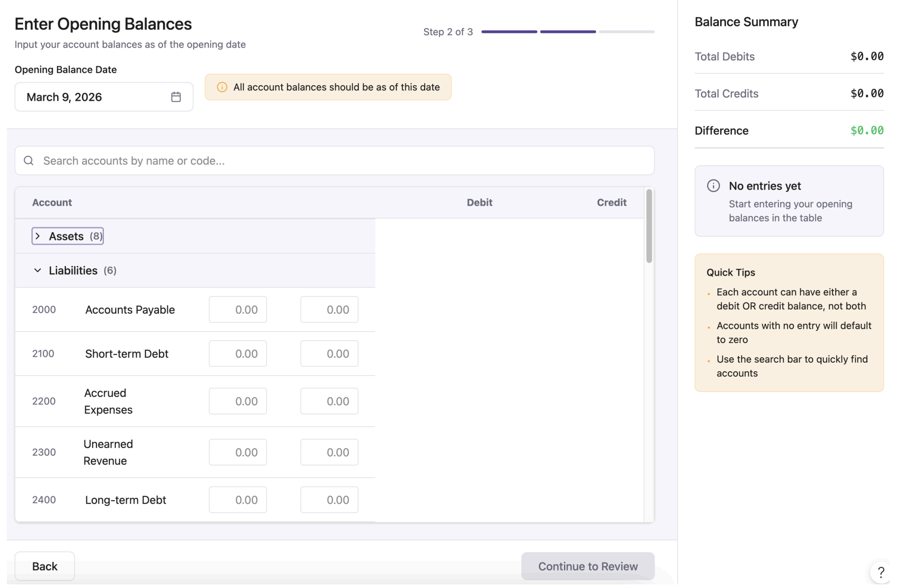908x588 pixels.
Task: Click the search magnifier icon
Action: [29, 161]
